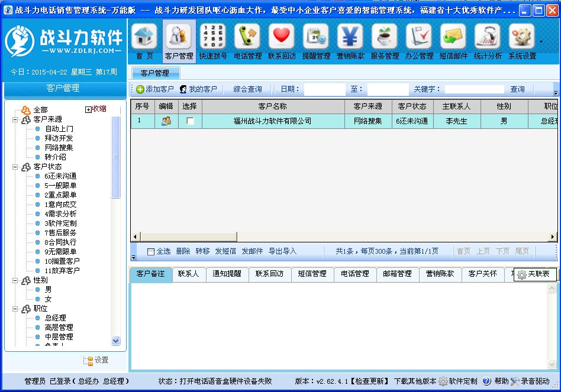Click the tree scroll-down arrow button
The image size is (561, 392).
115,341
